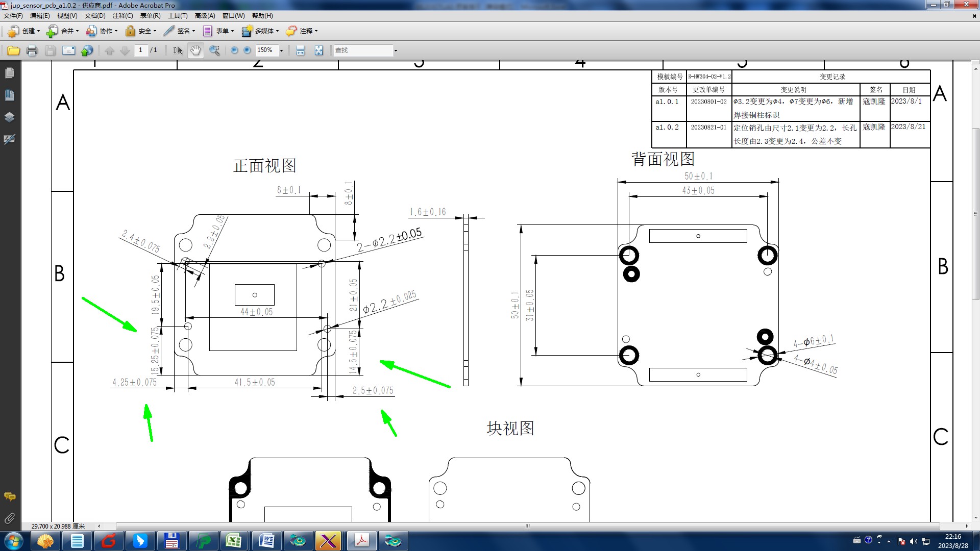Click the Fit Full Page icon
This screenshot has height=551, width=980.
click(x=318, y=51)
